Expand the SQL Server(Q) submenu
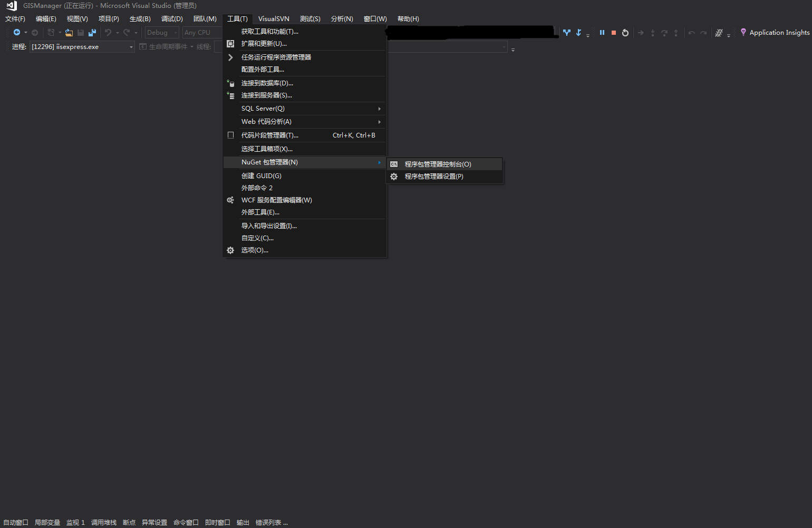Image resolution: width=812 pixels, height=528 pixels. pyautogui.click(x=305, y=109)
